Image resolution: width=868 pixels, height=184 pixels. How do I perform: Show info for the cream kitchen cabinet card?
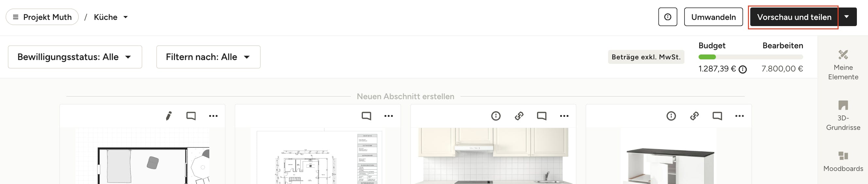click(x=496, y=116)
